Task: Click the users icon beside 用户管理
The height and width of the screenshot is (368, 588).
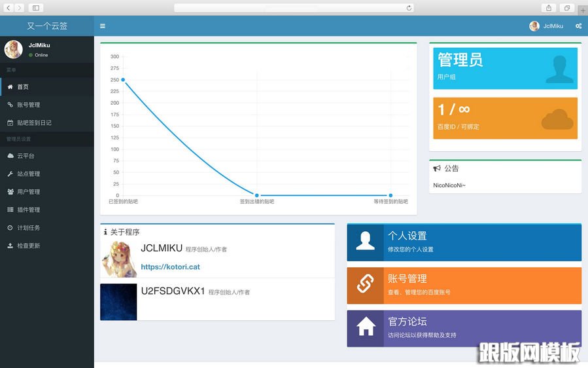Action: click(10, 192)
